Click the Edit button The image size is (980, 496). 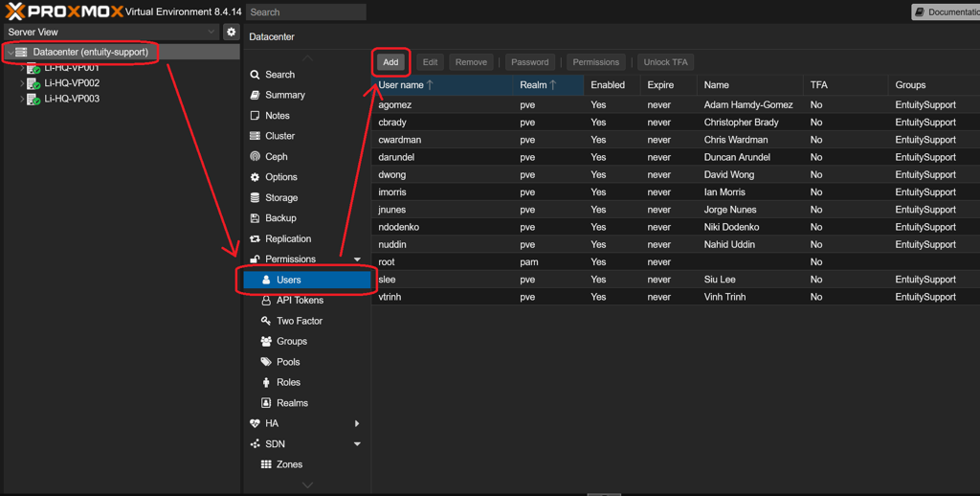click(430, 62)
